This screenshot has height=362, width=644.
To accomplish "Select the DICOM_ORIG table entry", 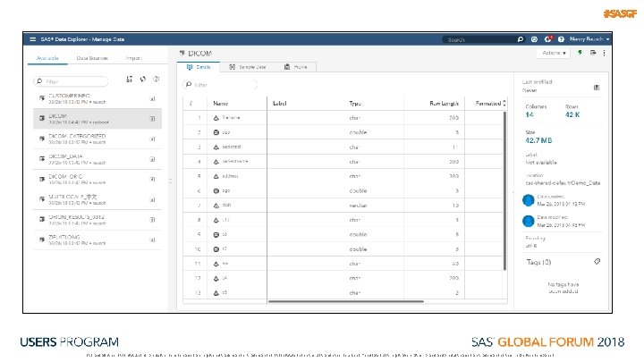I will [97, 179].
